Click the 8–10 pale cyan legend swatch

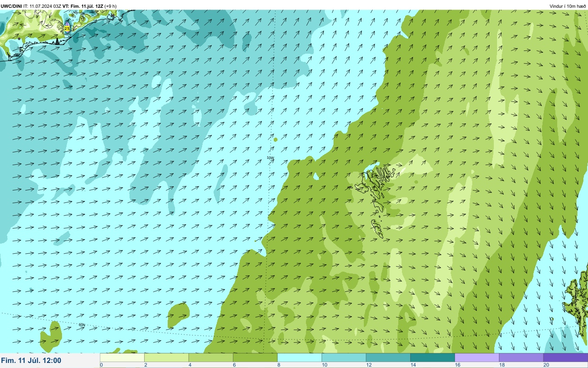click(300, 357)
